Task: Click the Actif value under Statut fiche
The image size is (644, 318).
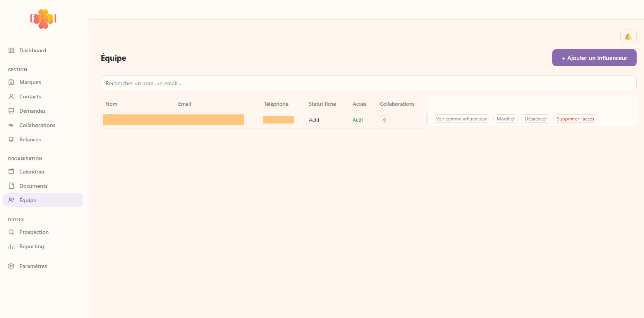Action: pyautogui.click(x=314, y=120)
